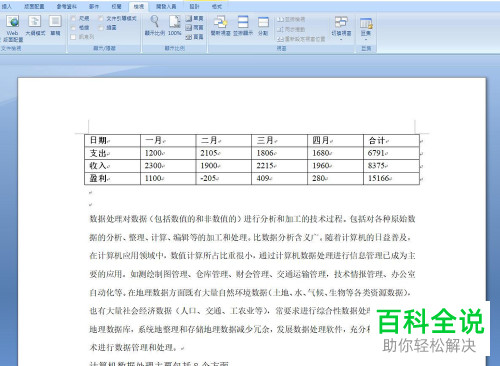The image size is (500, 366).
Task: Click the cell containing '1200'
Action: point(168,153)
